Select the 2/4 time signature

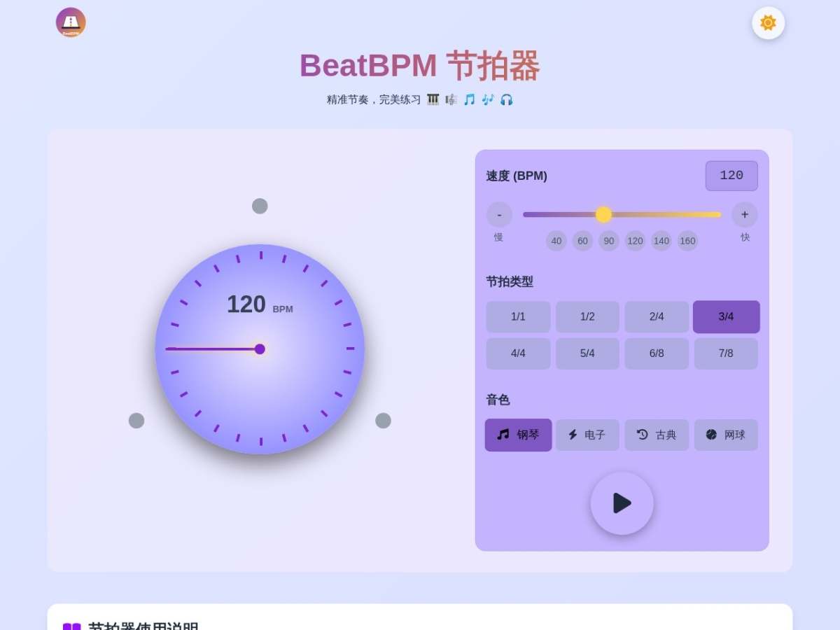click(x=657, y=316)
